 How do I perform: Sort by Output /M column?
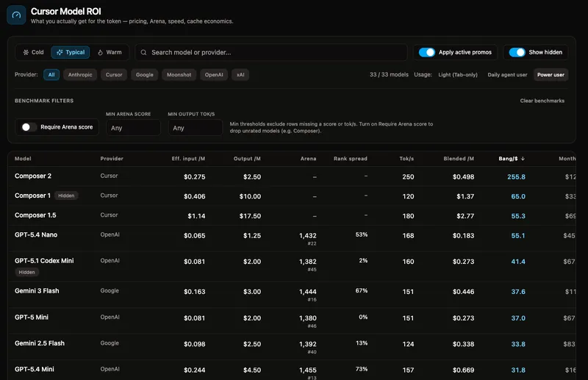pos(247,159)
